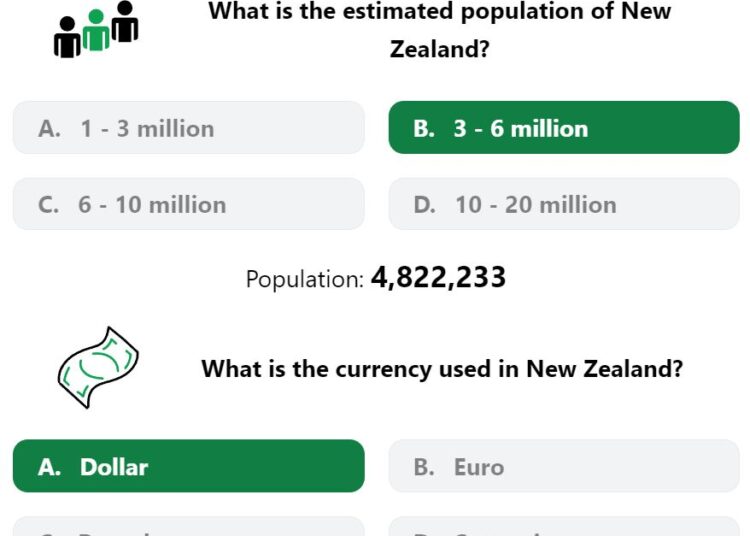The height and width of the screenshot is (536, 750).
Task: Pick answer C. 6 - 10 million
Action: tap(189, 204)
